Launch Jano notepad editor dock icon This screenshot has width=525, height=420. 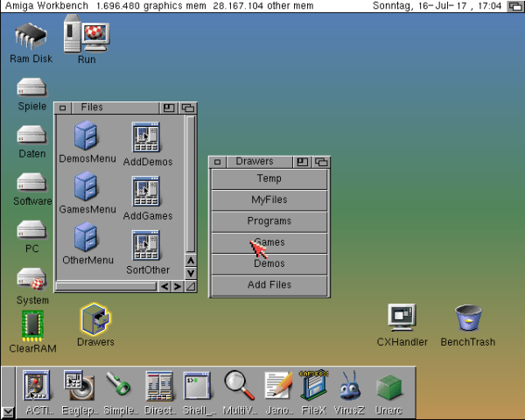(278, 385)
